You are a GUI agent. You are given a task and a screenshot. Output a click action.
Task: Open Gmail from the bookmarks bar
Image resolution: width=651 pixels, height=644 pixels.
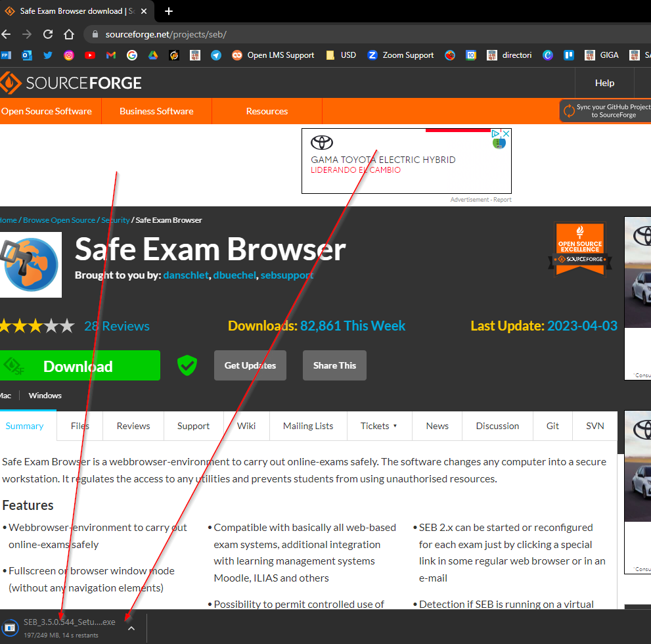[x=110, y=55]
